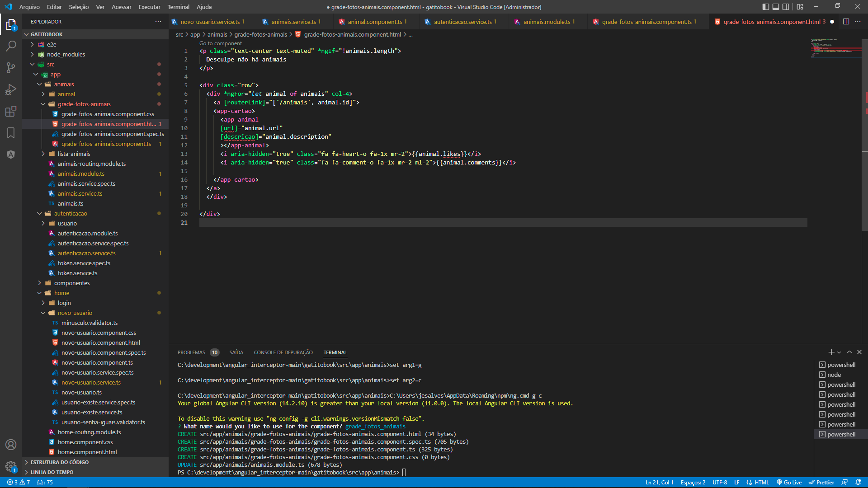The width and height of the screenshot is (868, 488).
Task: Expand the e2e folder
Action: pyautogui.click(x=95, y=44)
